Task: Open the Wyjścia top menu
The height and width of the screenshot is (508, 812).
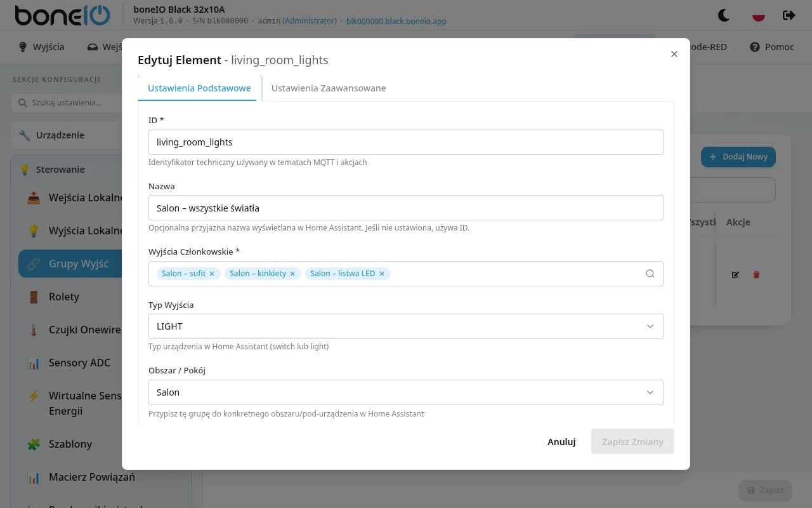Action: pos(41,47)
